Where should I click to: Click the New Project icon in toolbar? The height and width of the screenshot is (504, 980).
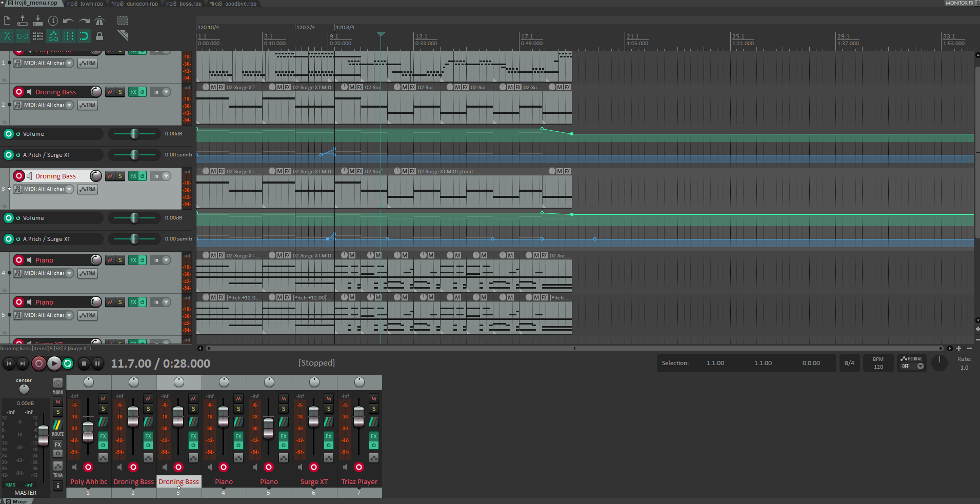[x=7, y=21]
